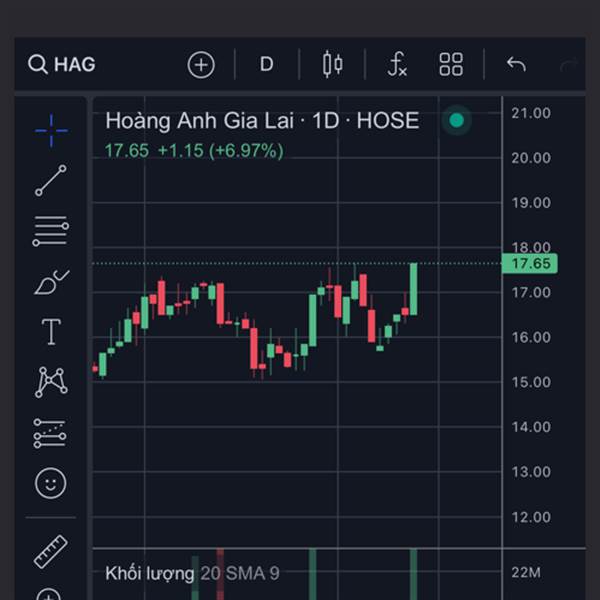This screenshot has height=600, width=600.
Task: Click the 15.00 price axis label
Action: point(531,382)
